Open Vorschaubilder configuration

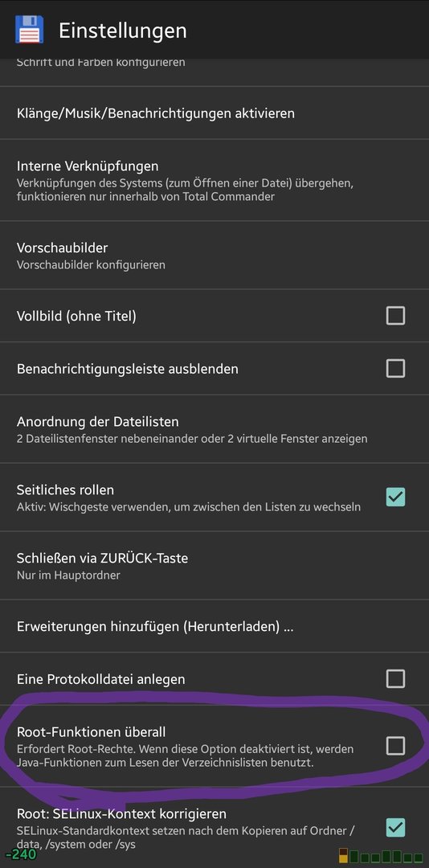click(x=214, y=256)
